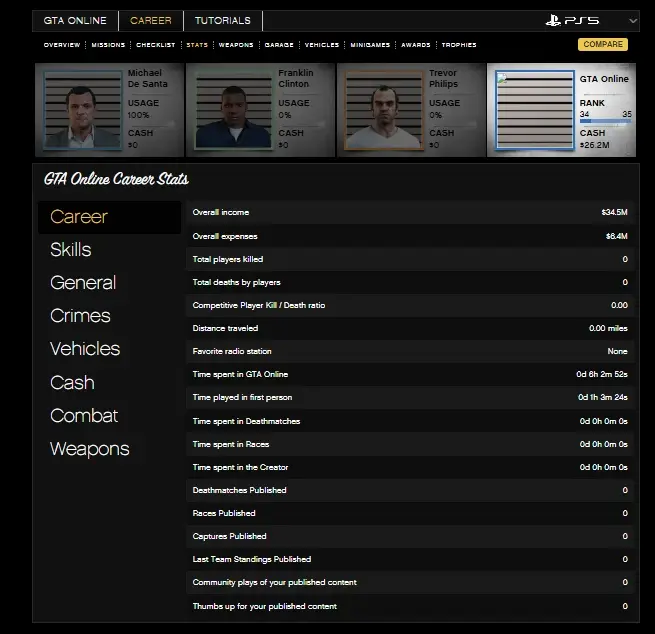
Task: View the Combat stats category
Action: pos(84,416)
